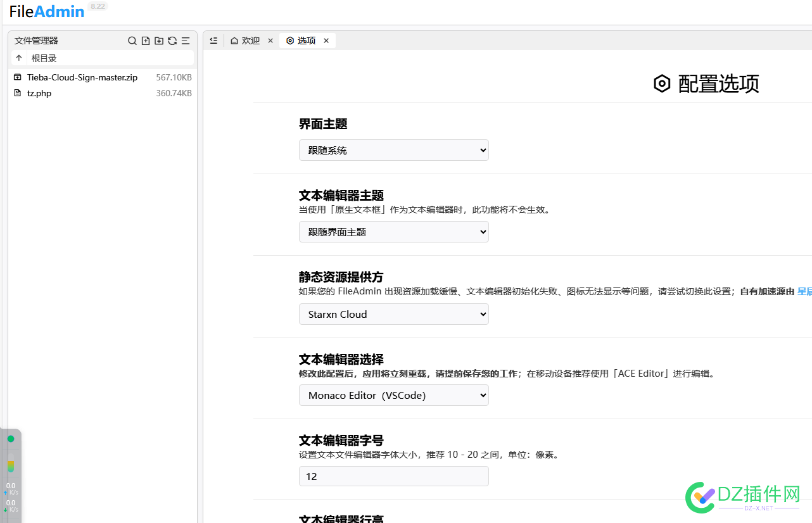Refresh the file list
The width and height of the screenshot is (812, 523).
[x=172, y=41]
